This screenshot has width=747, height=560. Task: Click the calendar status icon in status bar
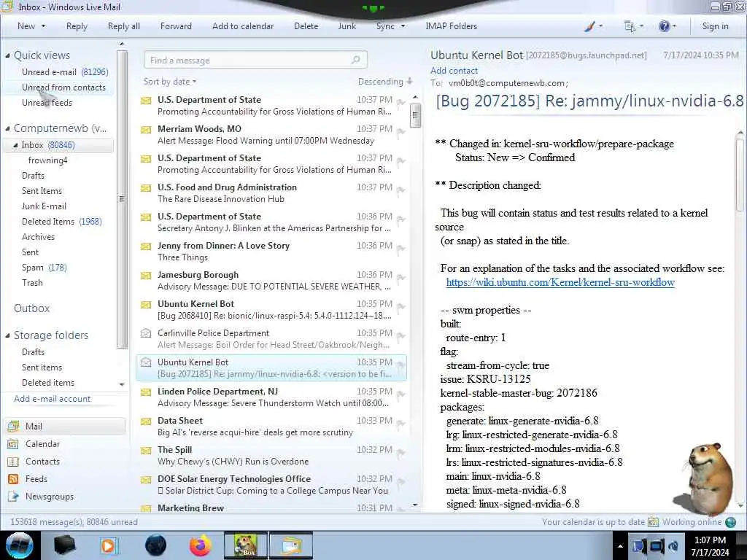653,522
